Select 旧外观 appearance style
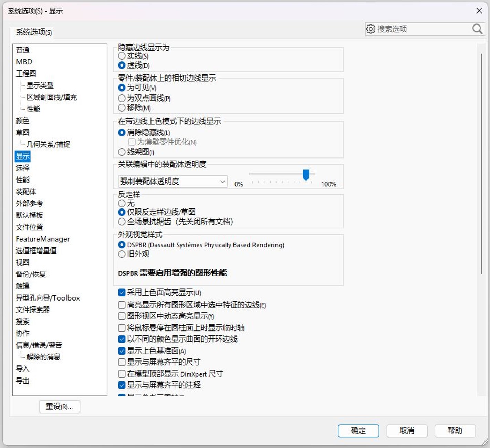490x448 pixels. tap(122, 254)
